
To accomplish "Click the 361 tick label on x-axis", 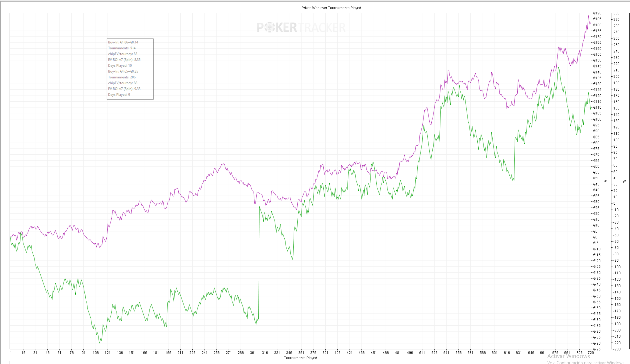I will (x=301, y=353).
